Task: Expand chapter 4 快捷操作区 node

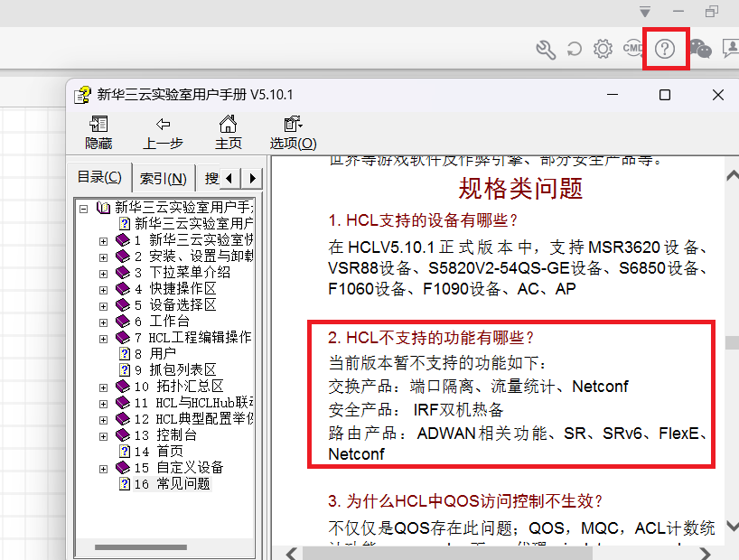Action: pos(103,290)
